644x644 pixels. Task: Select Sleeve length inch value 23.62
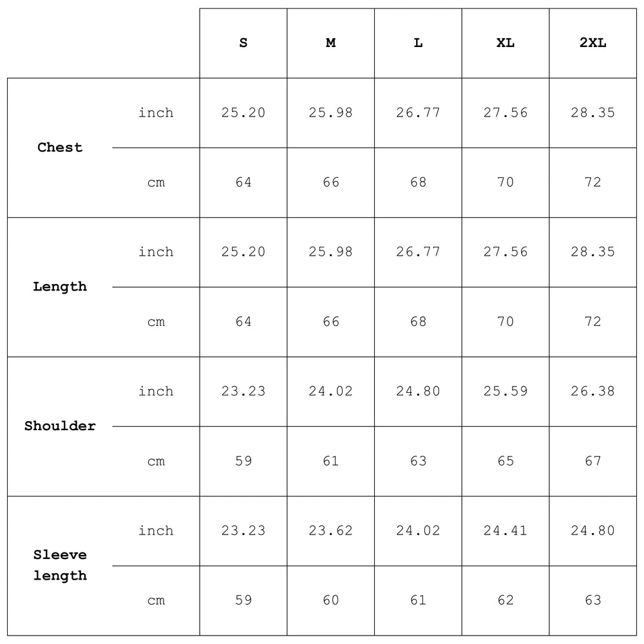(330, 531)
